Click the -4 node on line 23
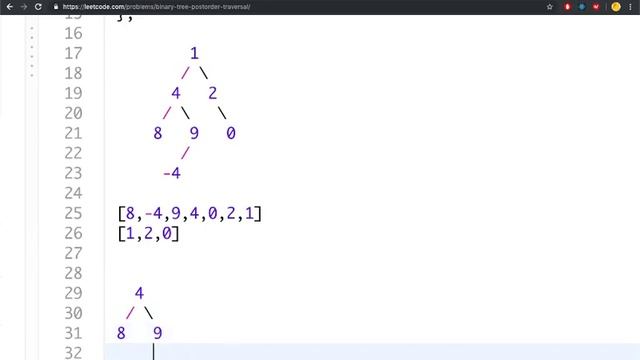The image size is (640, 360). coord(172,173)
